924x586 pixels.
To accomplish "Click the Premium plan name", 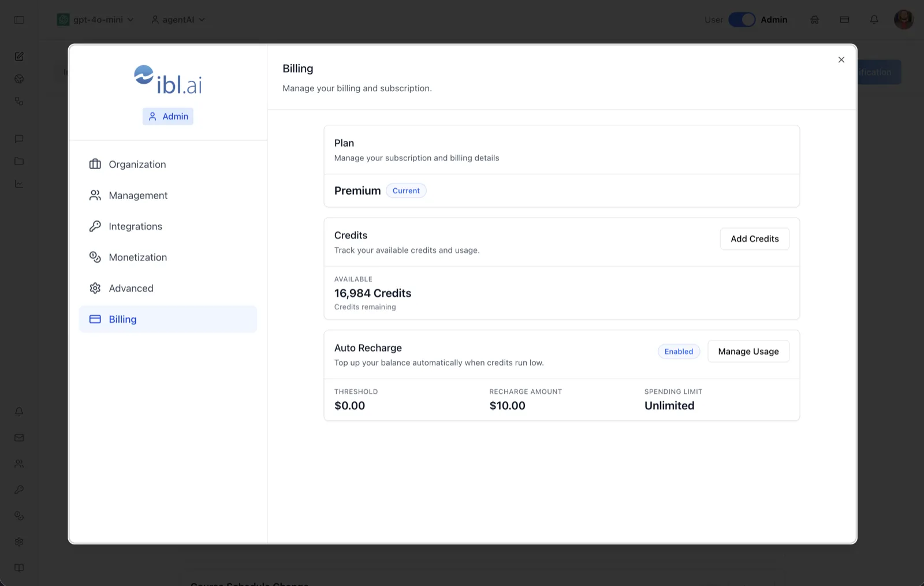I will (357, 191).
